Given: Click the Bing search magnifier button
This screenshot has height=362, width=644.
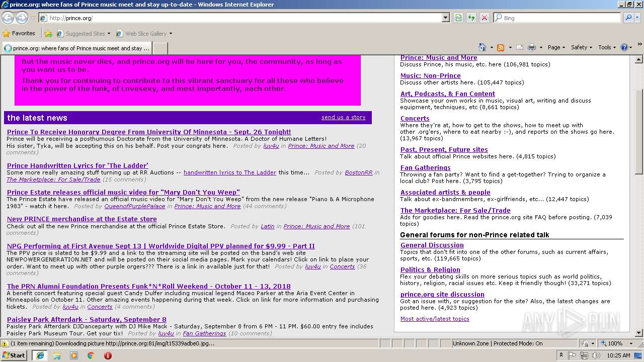Looking at the screenshot, I should pyautogui.click(x=628, y=18).
